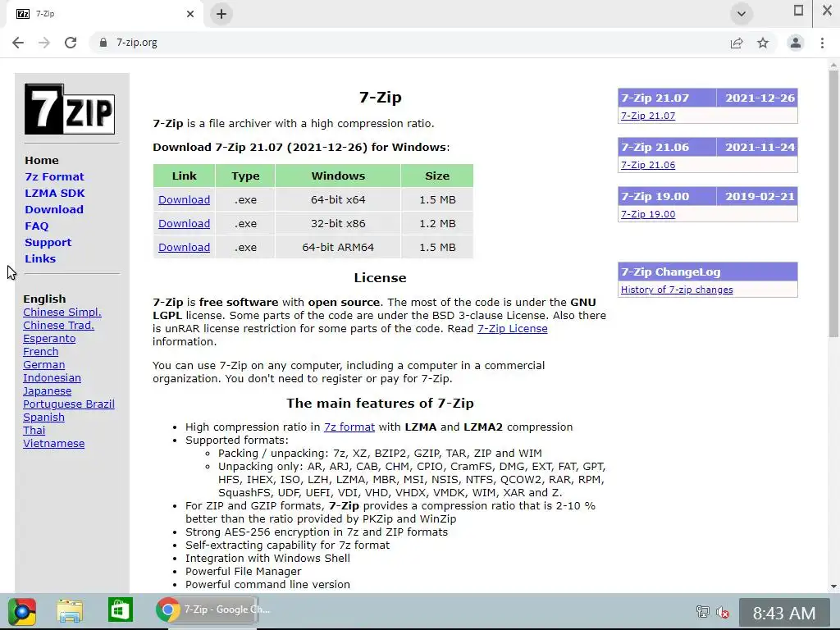
Task: Open the 7z format features link
Action: (x=349, y=427)
